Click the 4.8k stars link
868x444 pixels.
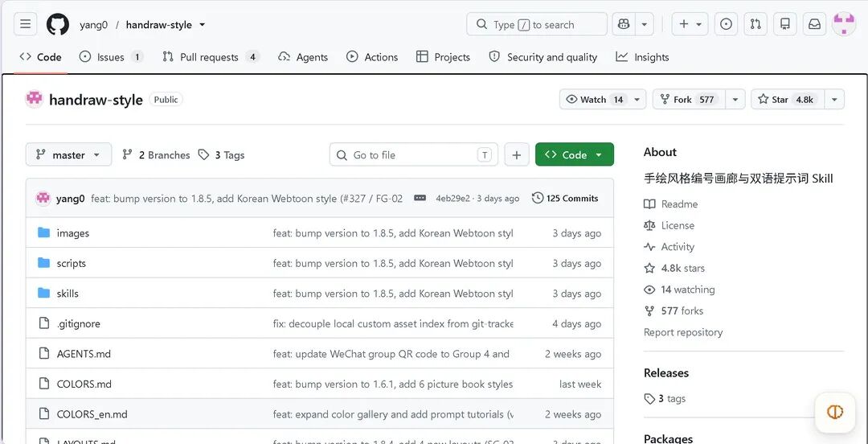pyautogui.click(x=674, y=268)
